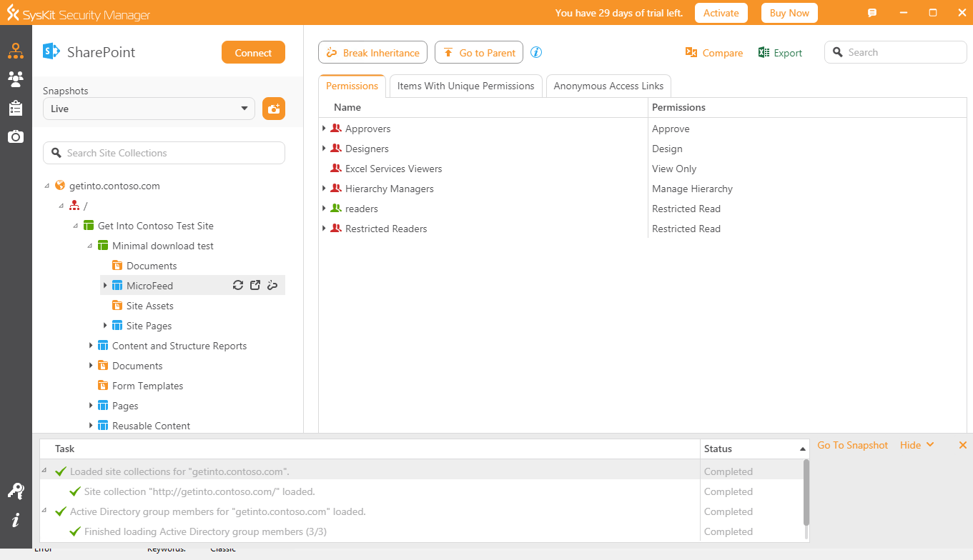Click the orange Site Assets library icon

tap(117, 306)
